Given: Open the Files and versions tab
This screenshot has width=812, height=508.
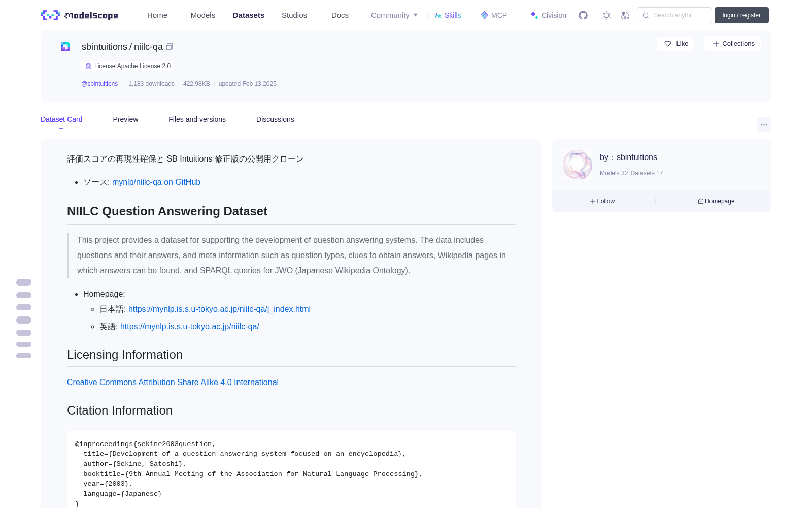Looking at the screenshot, I should [197, 119].
